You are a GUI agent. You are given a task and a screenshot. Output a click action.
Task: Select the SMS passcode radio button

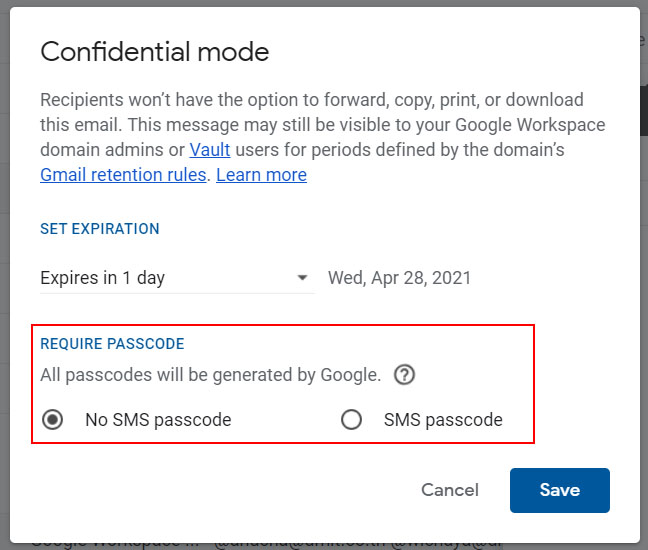(x=351, y=419)
